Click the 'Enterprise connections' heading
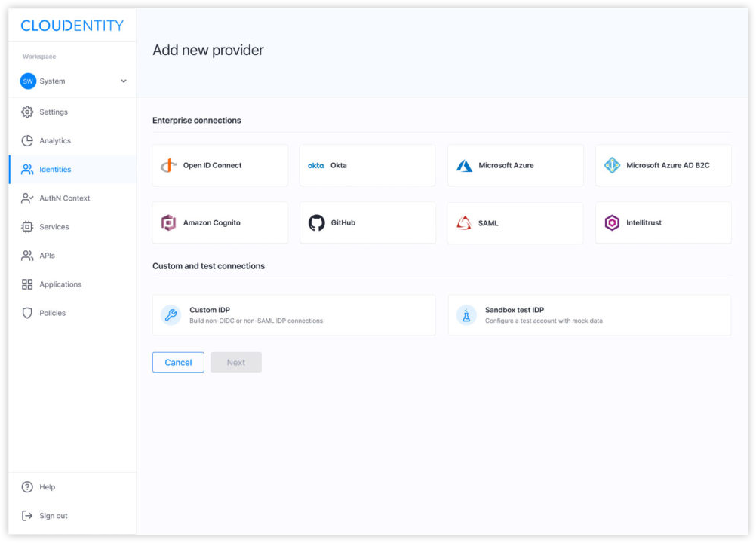Image resolution: width=756 pixels, height=543 pixels. point(197,121)
